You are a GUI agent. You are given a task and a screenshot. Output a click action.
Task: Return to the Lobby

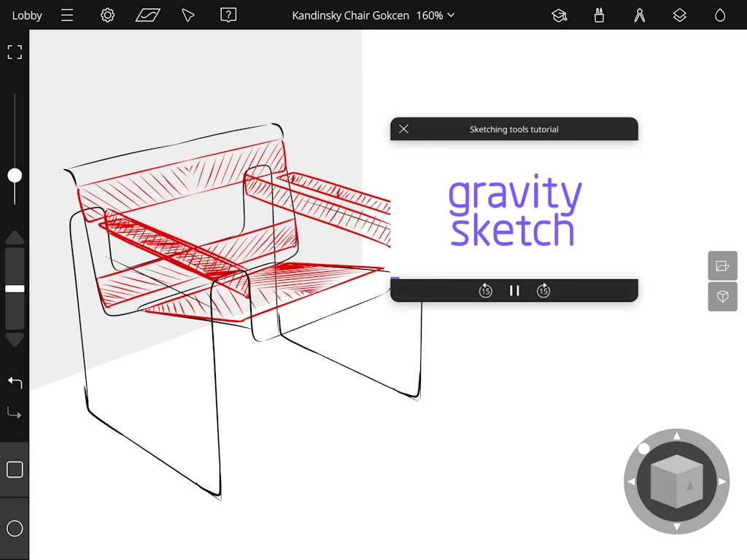pos(26,15)
